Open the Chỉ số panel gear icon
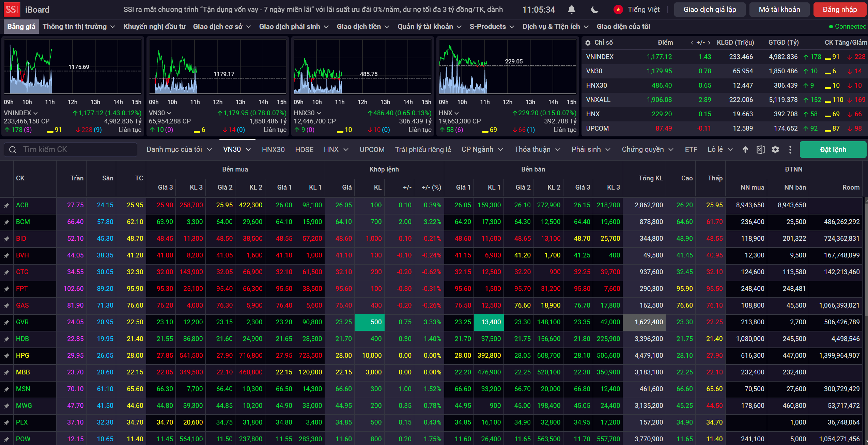Image resolution: width=868 pixels, height=445 pixels. click(x=588, y=43)
